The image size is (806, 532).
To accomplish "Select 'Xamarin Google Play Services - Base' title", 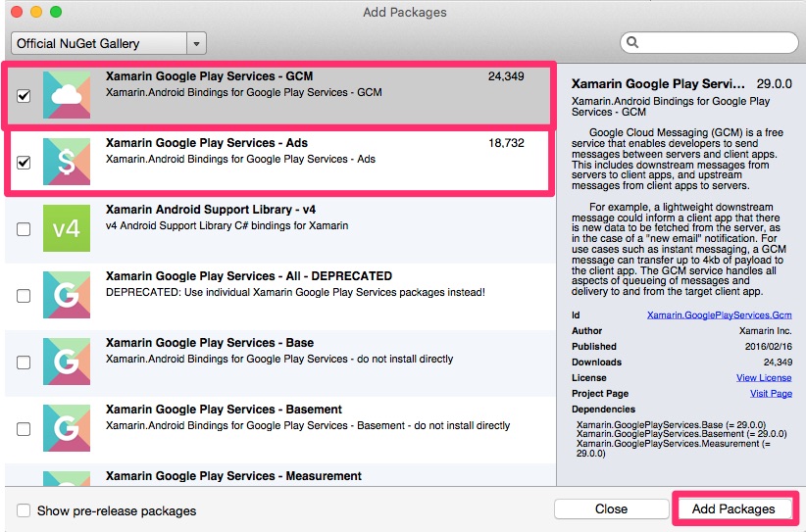I will [x=210, y=343].
